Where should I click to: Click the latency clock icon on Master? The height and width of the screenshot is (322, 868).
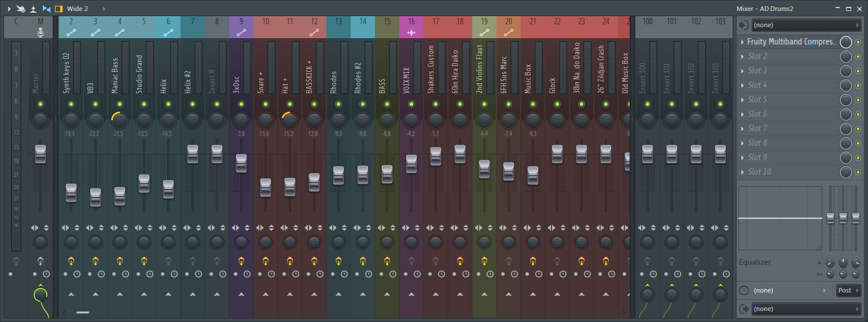coord(46,273)
